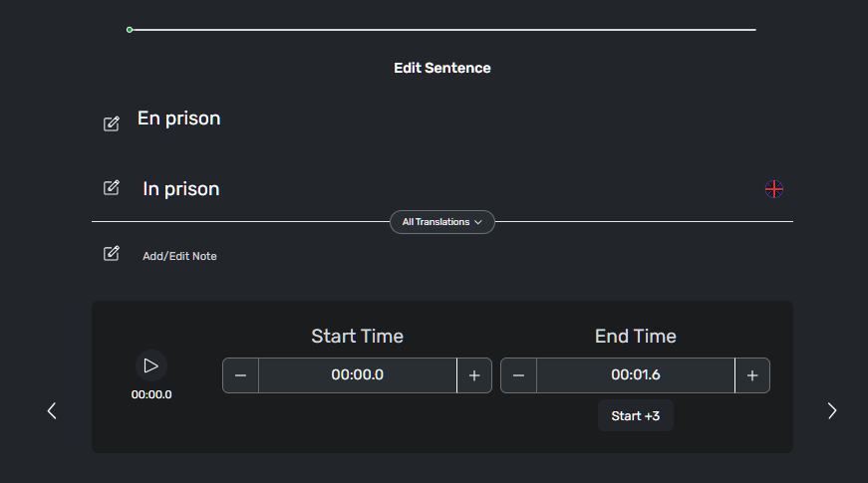Select the French sentence text "En prison"
868x483 pixels.
click(x=179, y=119)
